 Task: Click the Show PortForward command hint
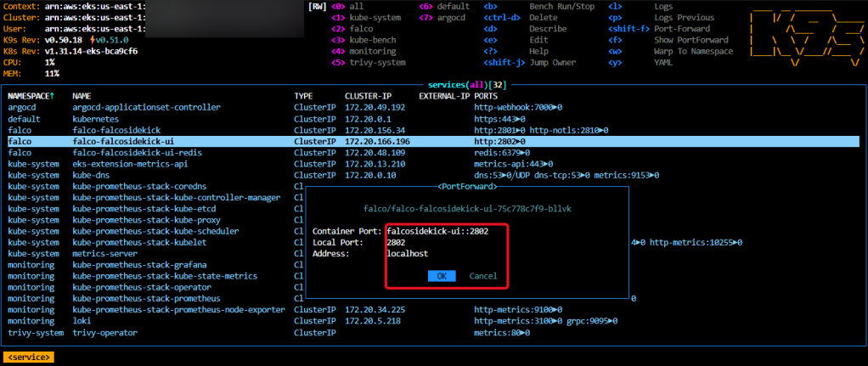tap(690, 40)
